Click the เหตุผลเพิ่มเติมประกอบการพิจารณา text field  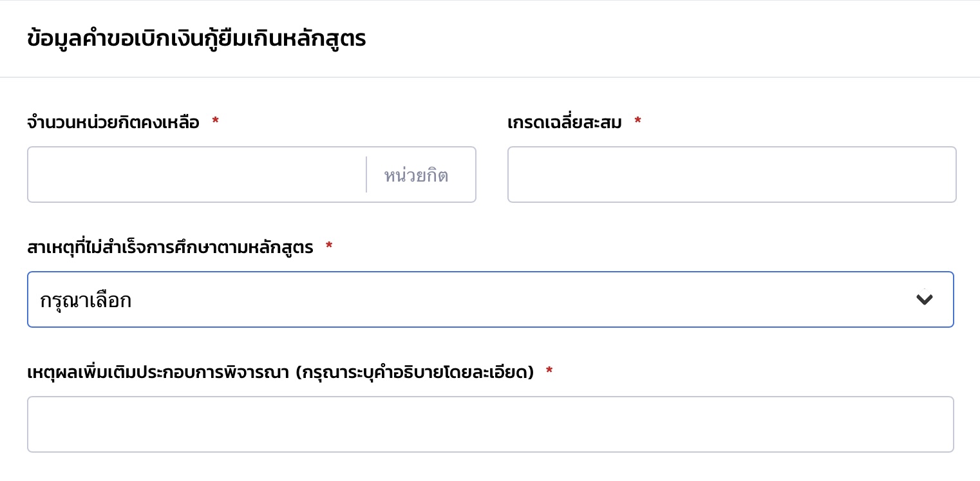click(x=489, y=424)
